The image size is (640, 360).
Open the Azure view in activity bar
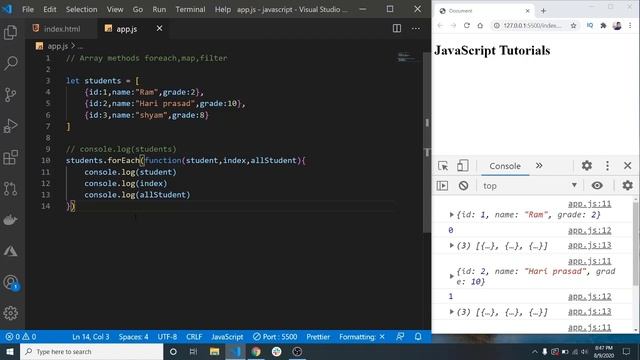pyautogui.click(x=11, y=251)
